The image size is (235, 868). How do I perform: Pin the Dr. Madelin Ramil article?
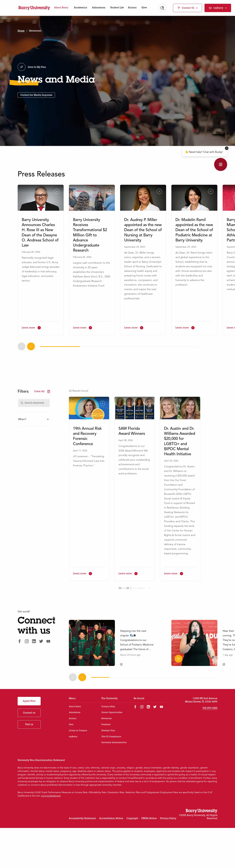click(x=211, y=191)
